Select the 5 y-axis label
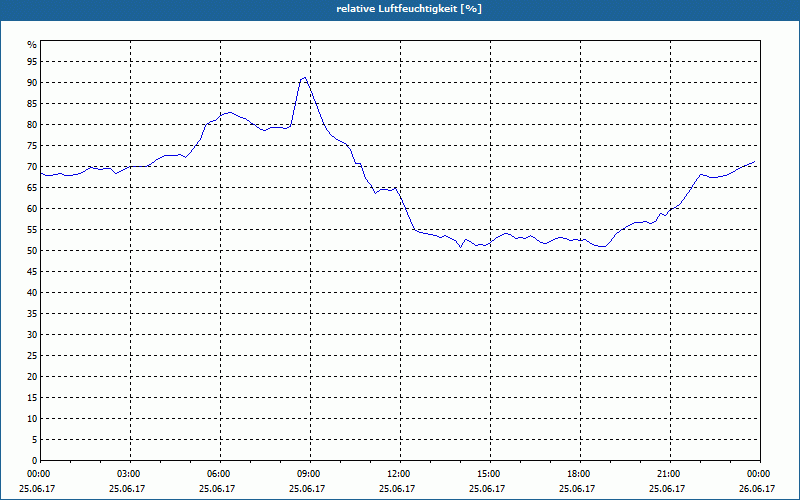This screenshot has height=500, width=800. 35,440
